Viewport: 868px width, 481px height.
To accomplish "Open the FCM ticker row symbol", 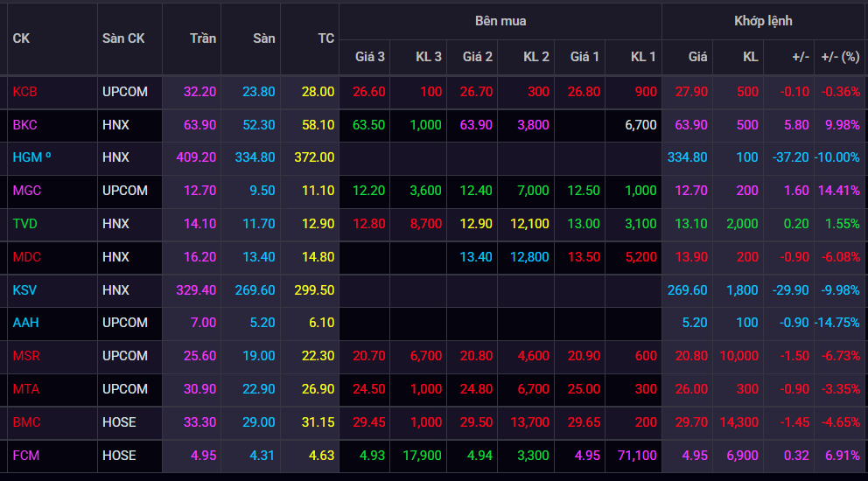I will click(26, 455).
